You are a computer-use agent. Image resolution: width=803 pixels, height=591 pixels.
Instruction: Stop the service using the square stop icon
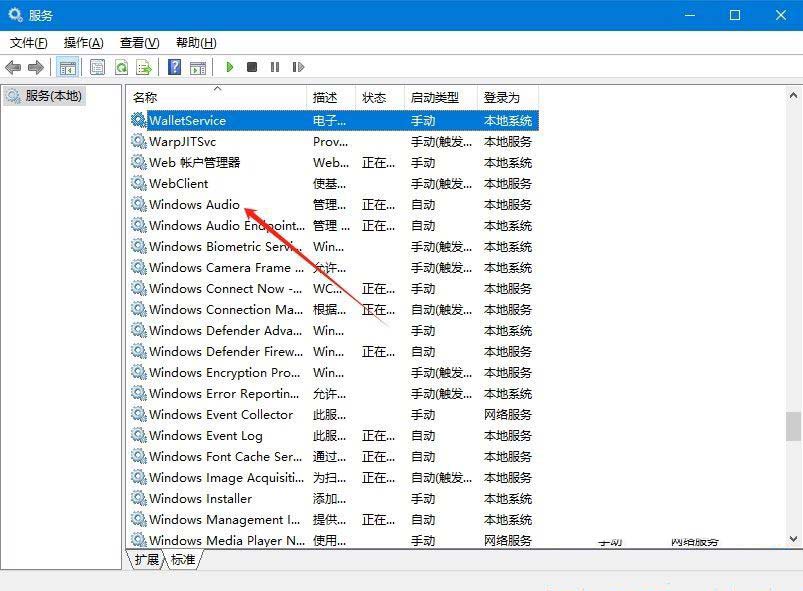click(252, 67)
